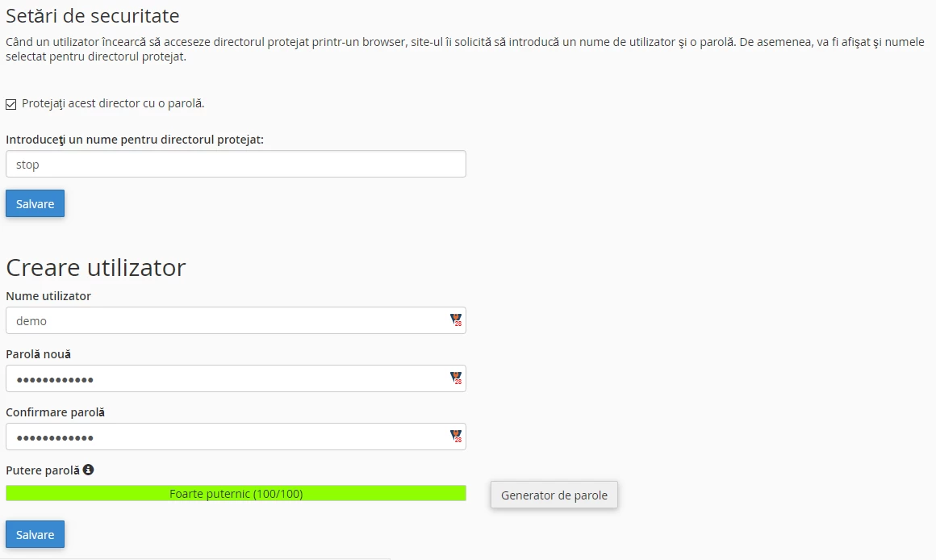Click the password manager icon in username field
The height and width of the screenshot is (560, 936).
[x=456, y=320]
